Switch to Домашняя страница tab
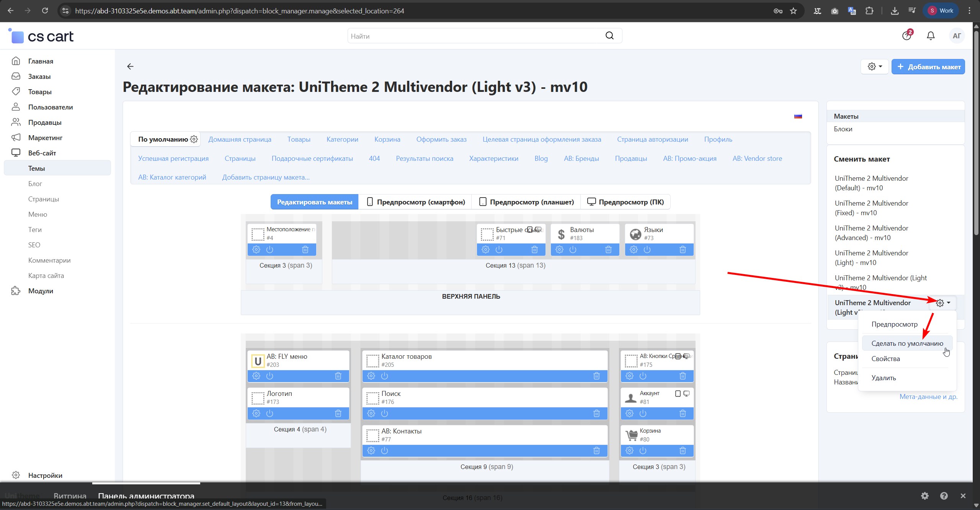This screenshot has height=510, width=980. click(x=240, y=139)
